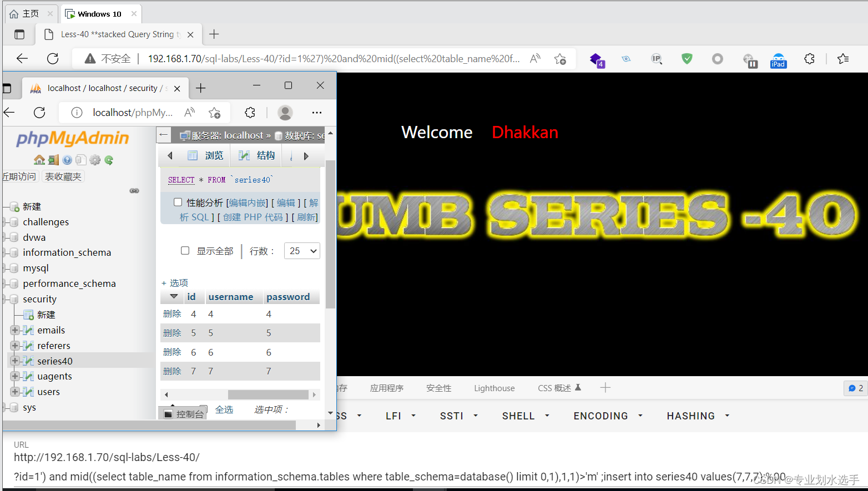Image resolution: width=868 pixels, height=491 pixels.
Task: Open the 应用程序 devtools tab
Action: pyautogui.click(x=387, y=388)
